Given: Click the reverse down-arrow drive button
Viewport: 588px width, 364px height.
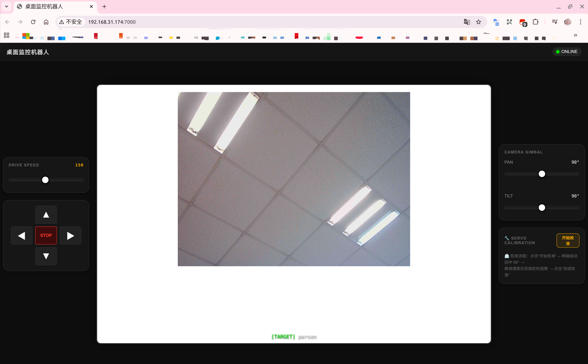Looking at the screenshot, I should (46, 256).
